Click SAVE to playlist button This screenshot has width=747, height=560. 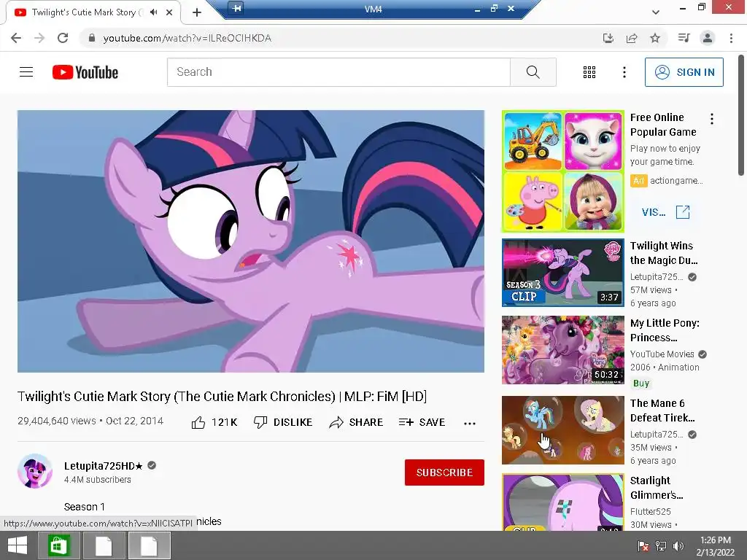tap(422, 422)
